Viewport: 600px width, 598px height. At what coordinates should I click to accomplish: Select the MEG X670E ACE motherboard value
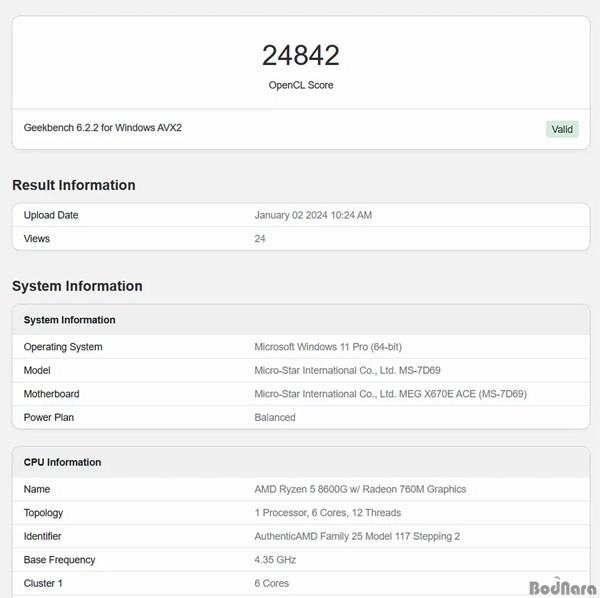[391, 394]
